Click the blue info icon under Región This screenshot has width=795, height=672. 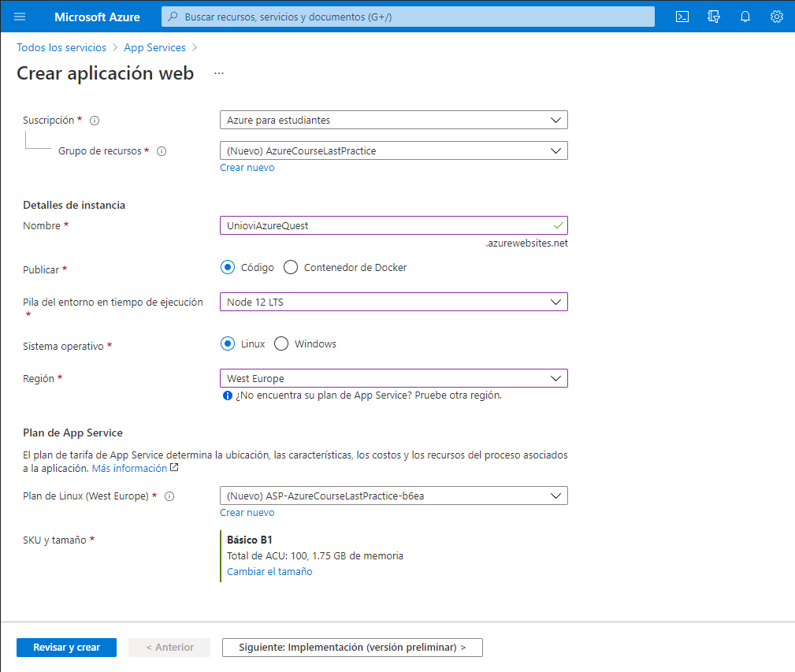coord(228,395)
